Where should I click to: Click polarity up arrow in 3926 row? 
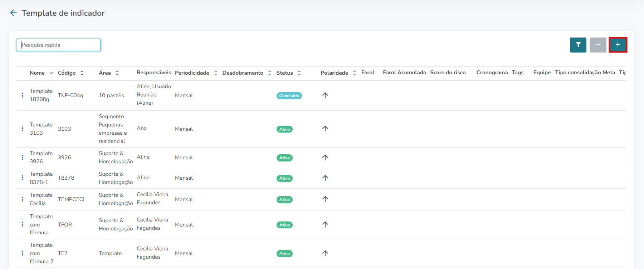click(325, 158)
